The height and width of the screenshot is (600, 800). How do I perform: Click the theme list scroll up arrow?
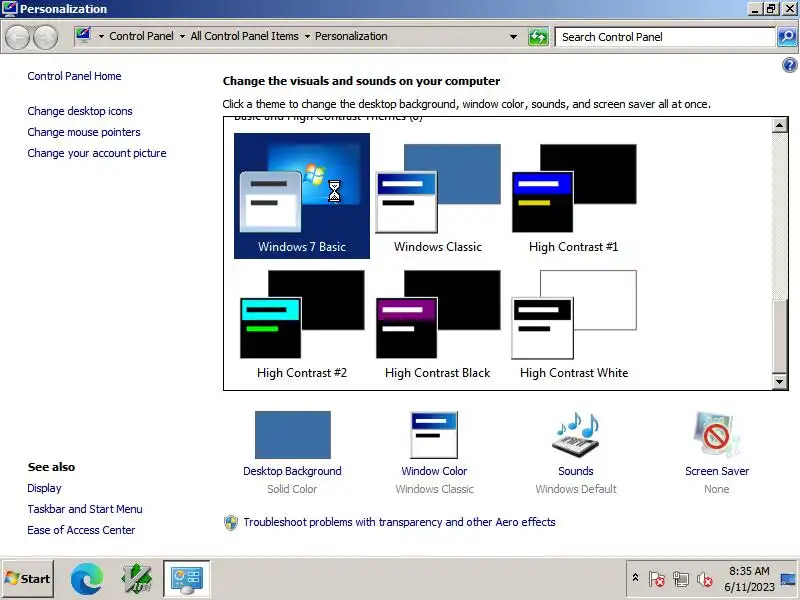click(780, 125)
